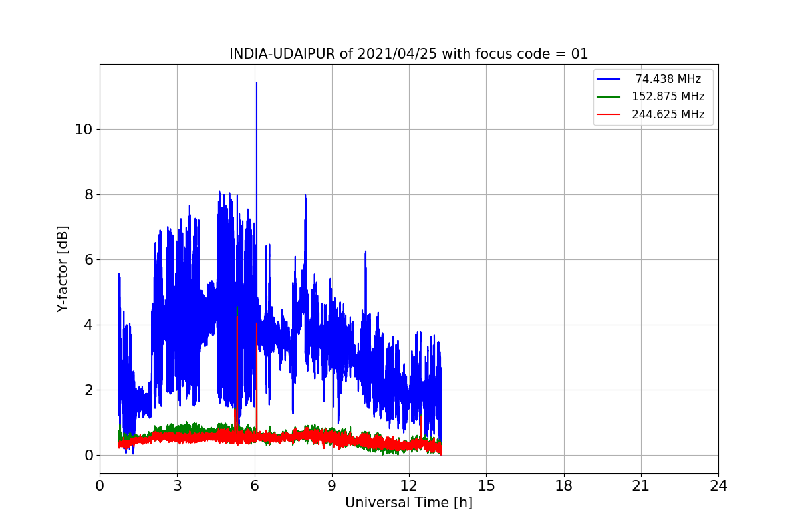Click x-axis tick label 12
Screen dimensions: 798x532
409,486
